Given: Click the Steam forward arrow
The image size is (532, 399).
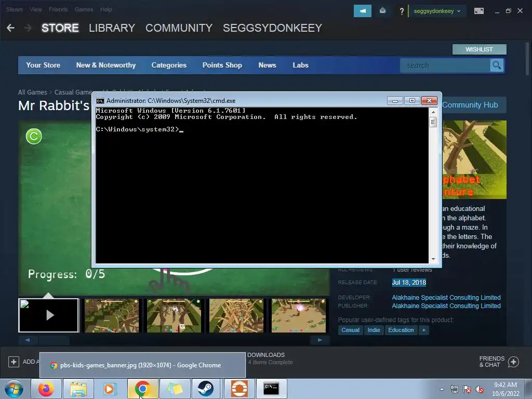Looking at the screenshot, I should [28, 28].
